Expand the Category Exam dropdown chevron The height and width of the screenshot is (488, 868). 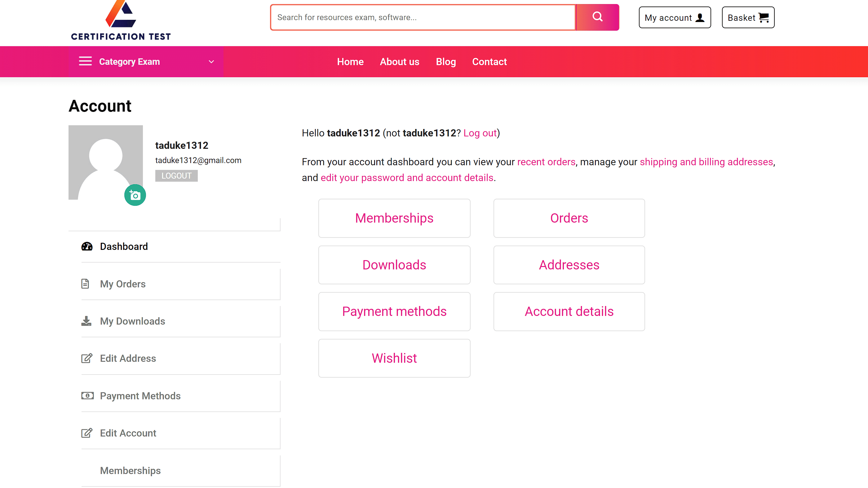click(x=211, y=62)
